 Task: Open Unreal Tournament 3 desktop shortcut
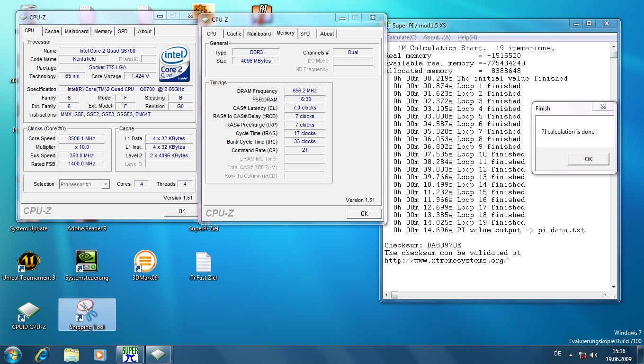29,266
